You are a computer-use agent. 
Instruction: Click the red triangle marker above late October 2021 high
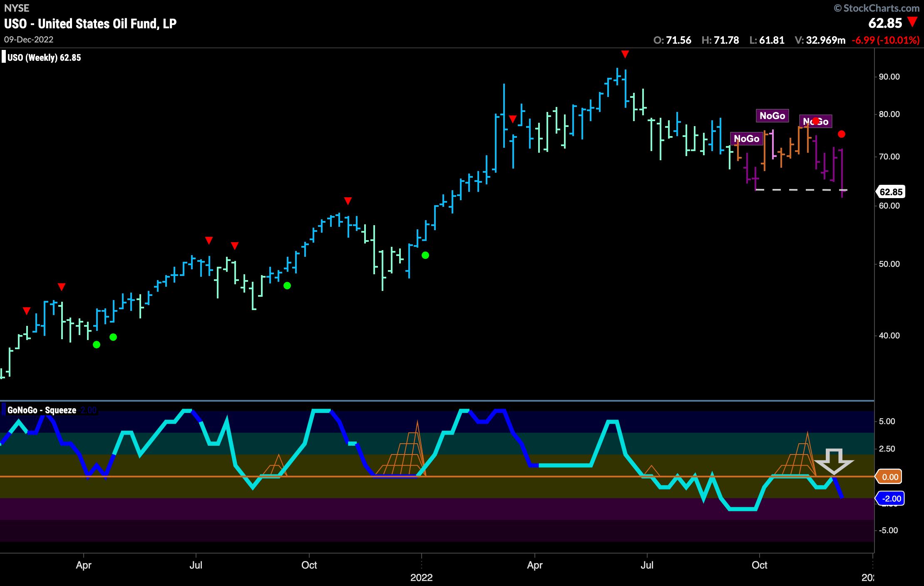[348, 201]
